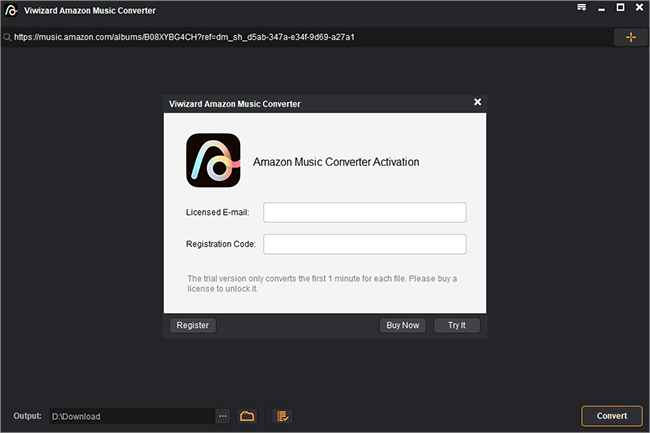The image size is (650, 433).
Task: Click the trial version notice text
Action: pos(322,283)
